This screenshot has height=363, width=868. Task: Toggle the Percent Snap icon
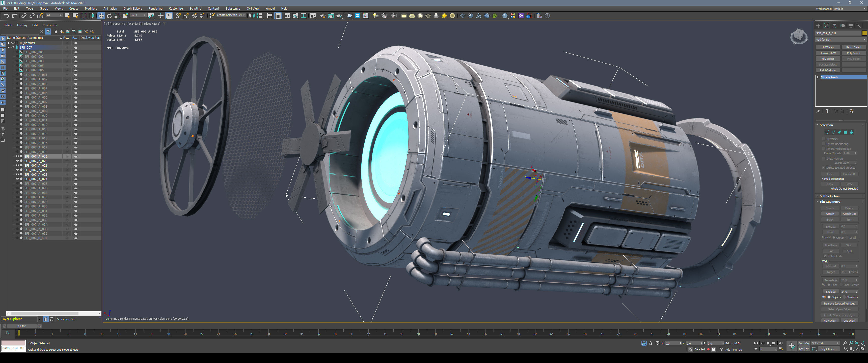coord(195,15)
